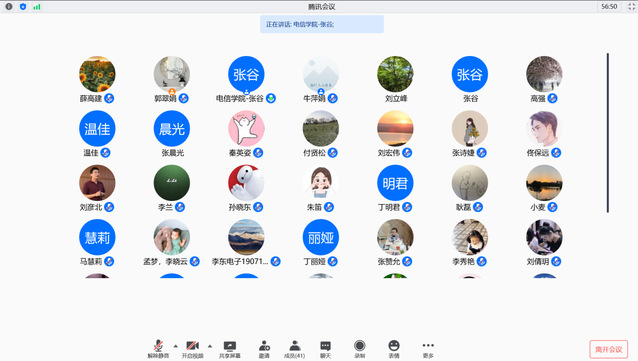Open the chat (聊天) panel
The width and height of the screenshot is (638, 361).
point(325,349)
